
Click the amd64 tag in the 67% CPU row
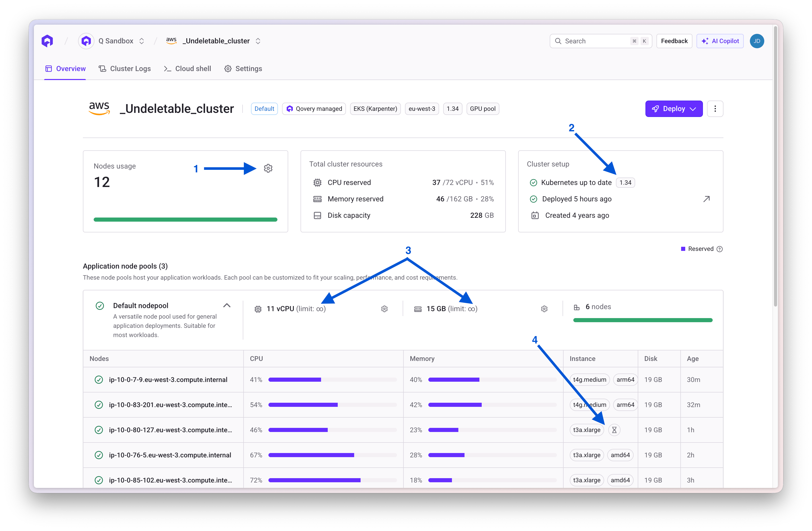click(x=620, y=455)
